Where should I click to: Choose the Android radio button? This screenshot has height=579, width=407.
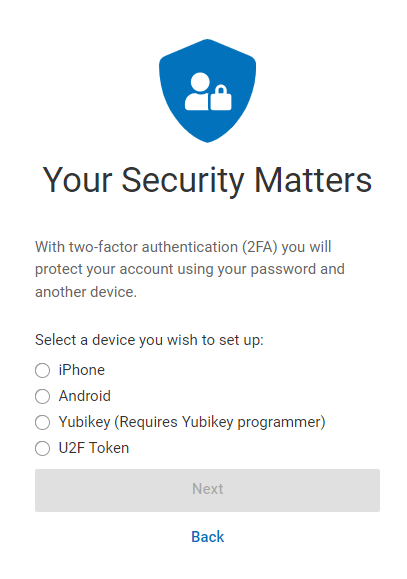[42, 396]
